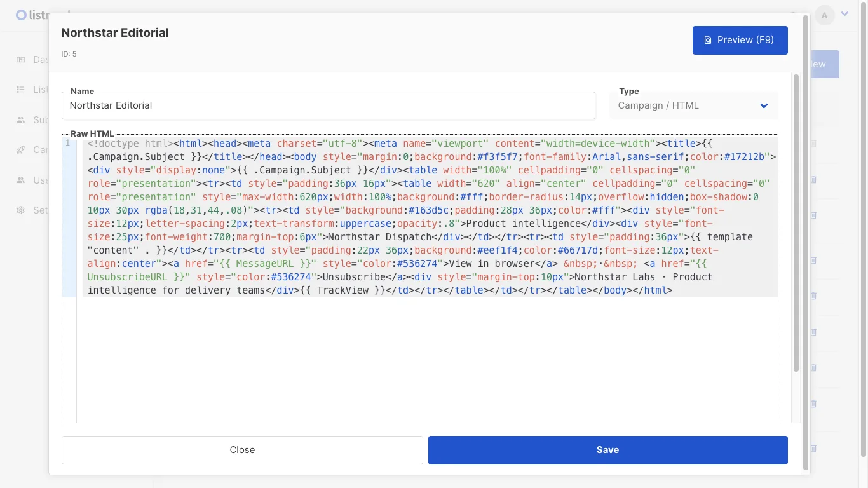Image resolution: width=868 pixels, height=488 pixels.
Task: Close the template editor with the Close button
Action: tap(242, 450)
